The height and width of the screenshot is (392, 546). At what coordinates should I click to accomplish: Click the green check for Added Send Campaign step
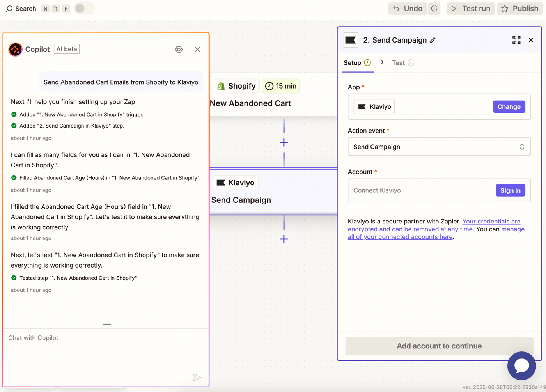pos(14,126)
